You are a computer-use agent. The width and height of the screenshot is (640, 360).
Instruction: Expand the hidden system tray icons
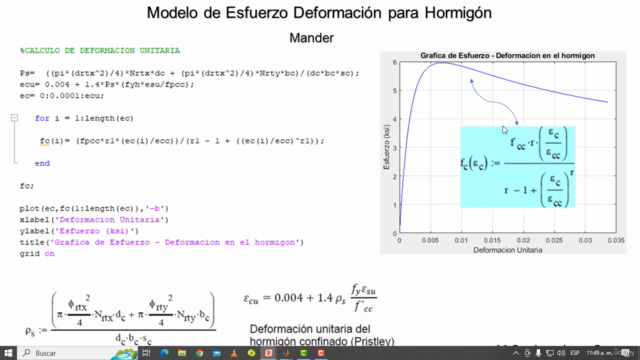pyautogui.click(x=516, y=353)
